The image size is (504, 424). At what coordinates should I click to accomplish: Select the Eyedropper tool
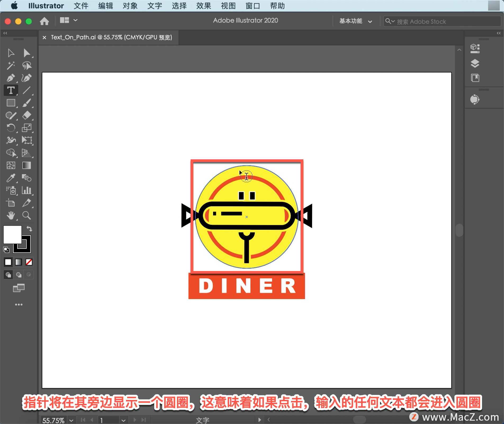coord(11,178)
